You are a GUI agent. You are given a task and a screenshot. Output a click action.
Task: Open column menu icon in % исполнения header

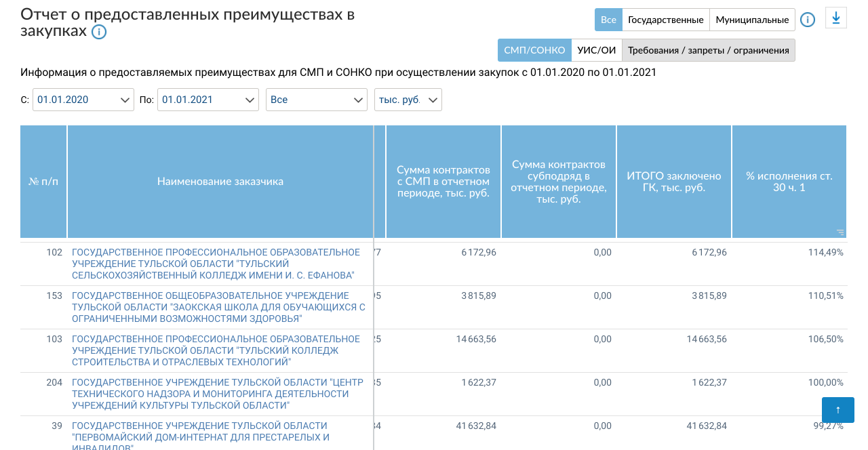tap(840, 232)
